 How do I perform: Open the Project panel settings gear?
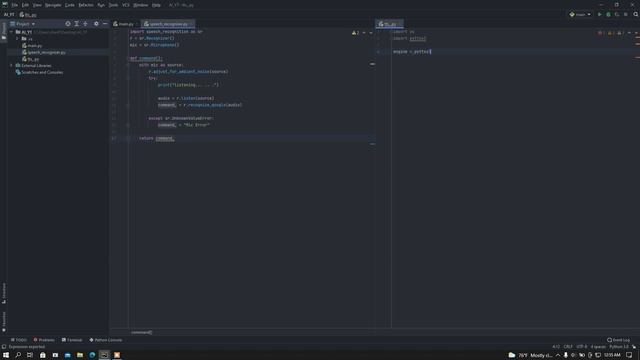pos(96,24)
